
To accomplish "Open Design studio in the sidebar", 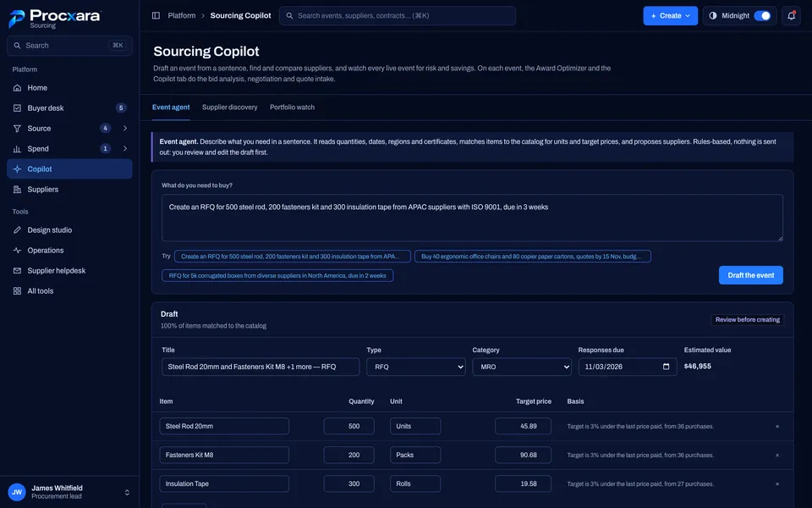I will [x=69, y=229].
